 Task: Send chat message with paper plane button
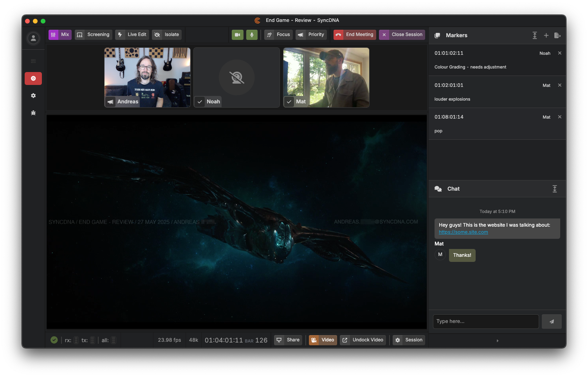tap(552, 321)
